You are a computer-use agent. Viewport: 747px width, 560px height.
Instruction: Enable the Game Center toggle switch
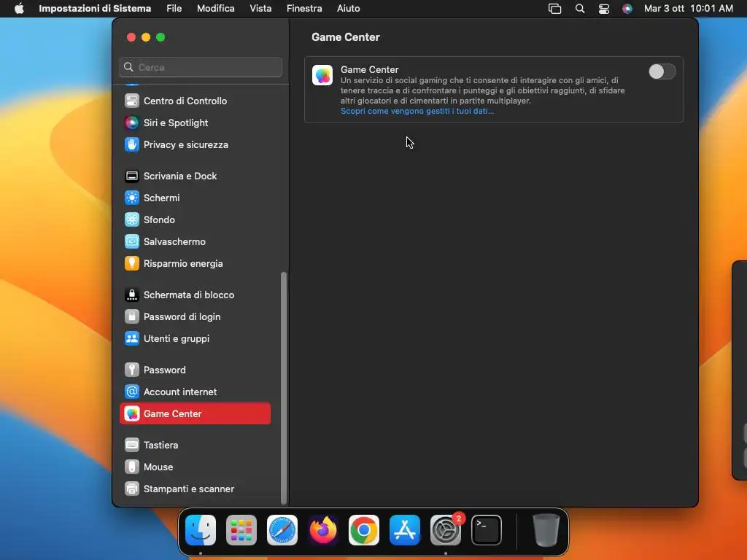point(662,72)
